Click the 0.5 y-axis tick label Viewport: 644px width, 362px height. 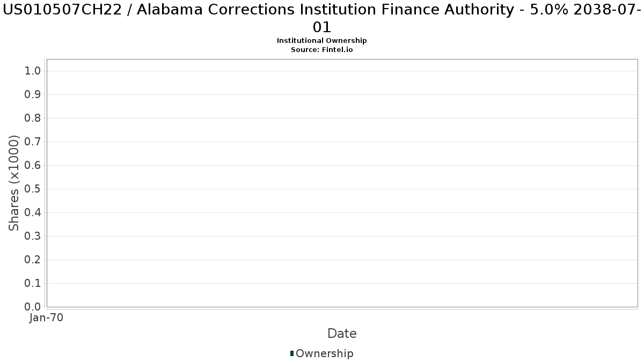tap(33, 189)
